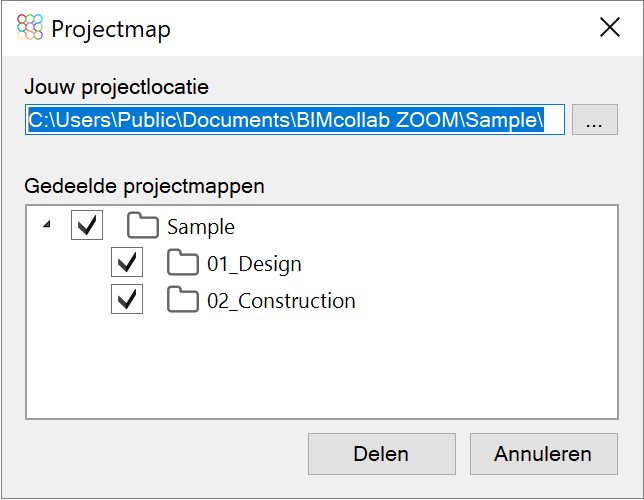Select the 02_Construction tree item label
This screenshot has height=500, width=644.
[x=281, y=301]
